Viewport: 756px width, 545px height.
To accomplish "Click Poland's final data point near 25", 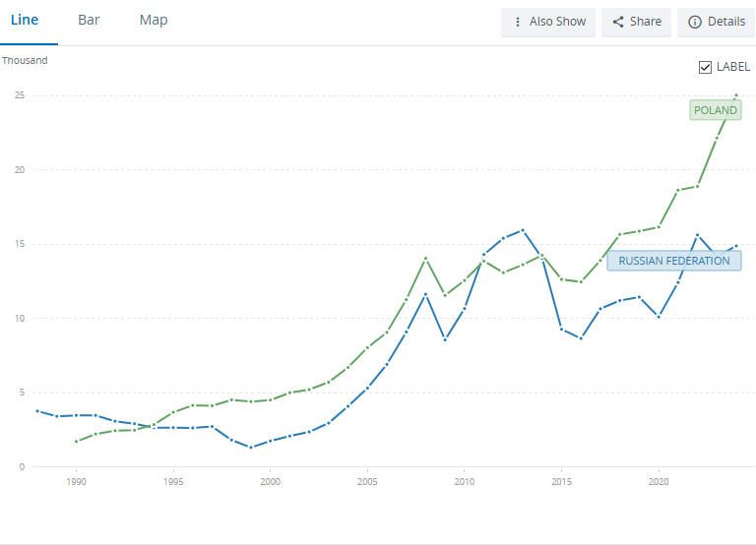I will click(735, 95).
